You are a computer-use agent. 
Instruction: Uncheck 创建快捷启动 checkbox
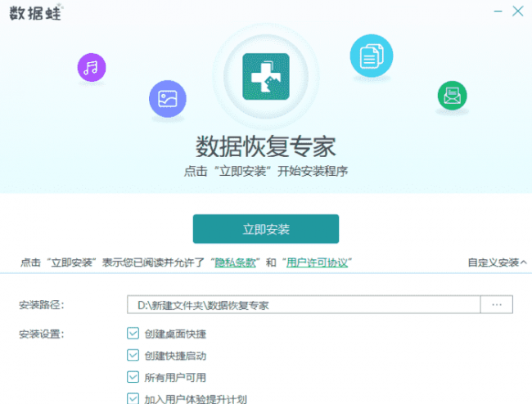pos(133,355)
